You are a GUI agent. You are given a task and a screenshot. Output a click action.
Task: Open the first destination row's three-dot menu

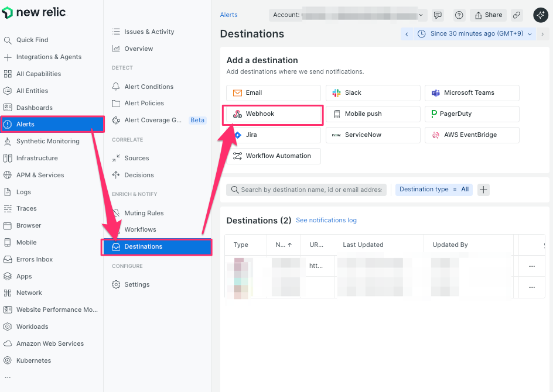tap(532, 266)
